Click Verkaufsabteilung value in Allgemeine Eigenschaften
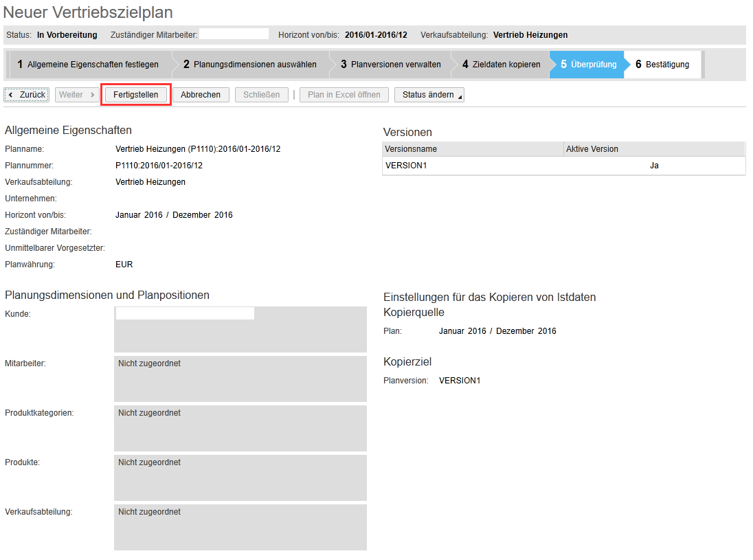The width and height of the screenshot is (753, 560). pos(150,182)
